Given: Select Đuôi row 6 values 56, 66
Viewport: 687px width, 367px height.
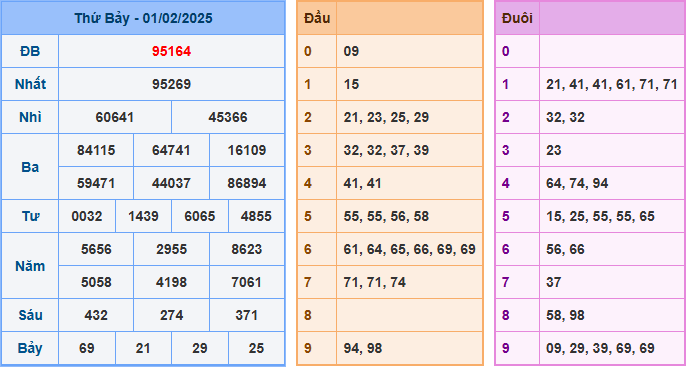Looking at the screenshot, I should (x=565, y=249).
